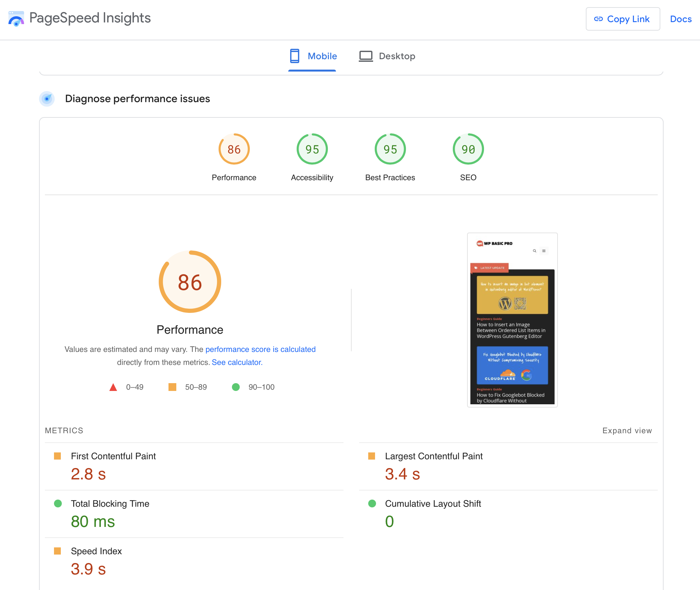Click the Diagnose performance issues heading
Viewport: 700px width, 590px height.
tap(138, 99)
